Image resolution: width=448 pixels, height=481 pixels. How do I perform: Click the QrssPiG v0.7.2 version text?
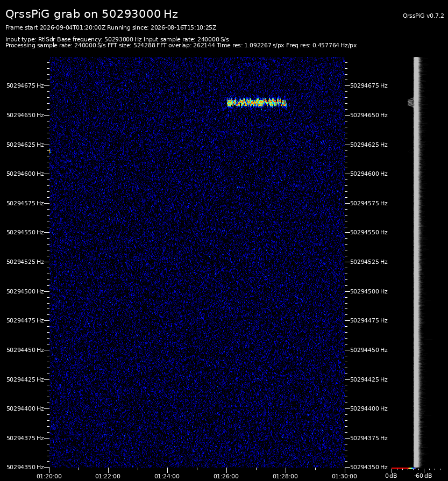click(423, 16)
